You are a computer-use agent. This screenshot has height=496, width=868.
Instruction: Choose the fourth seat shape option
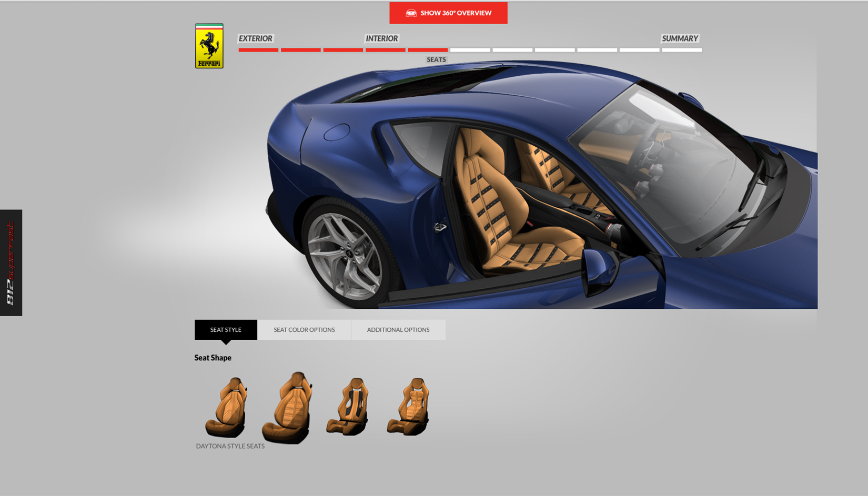tap(408, 407)
